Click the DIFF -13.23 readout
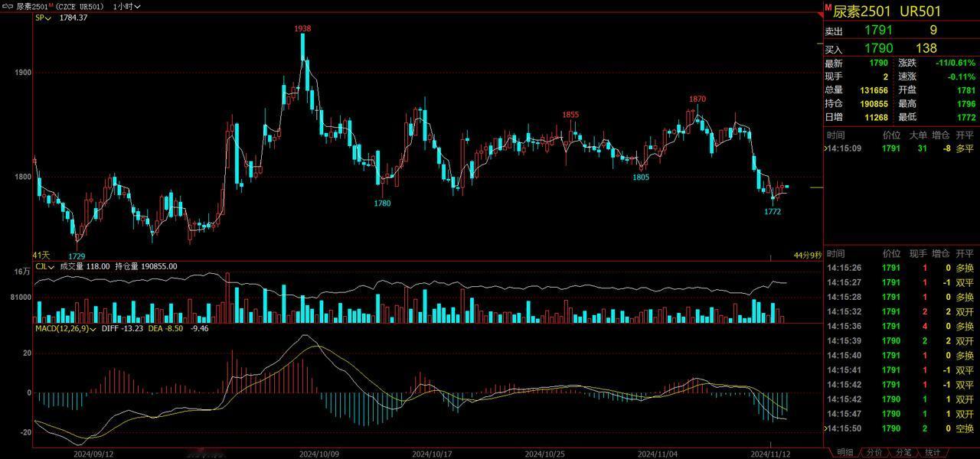 123,327
